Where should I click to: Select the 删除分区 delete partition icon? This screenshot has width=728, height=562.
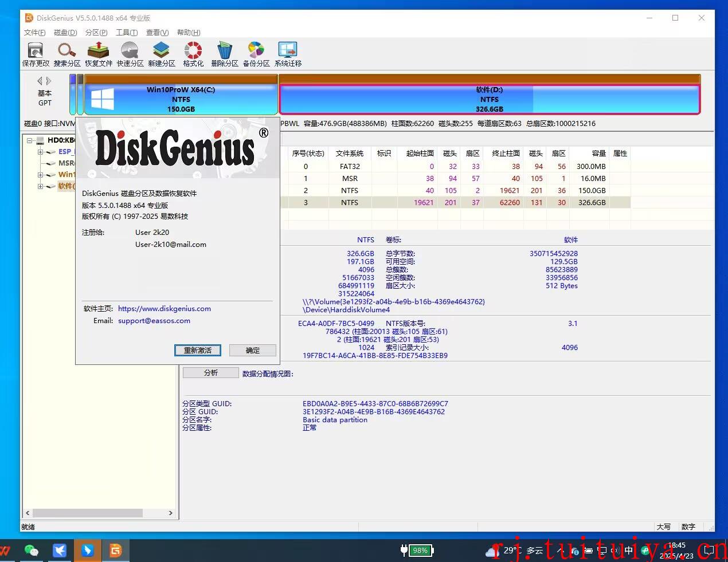point(225,54)
